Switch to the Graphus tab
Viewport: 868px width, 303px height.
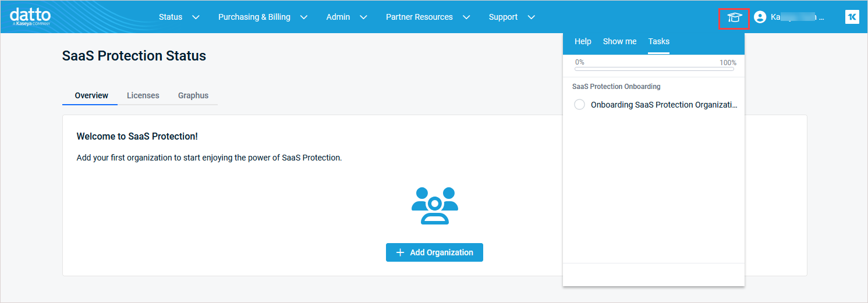coord(193,95)
